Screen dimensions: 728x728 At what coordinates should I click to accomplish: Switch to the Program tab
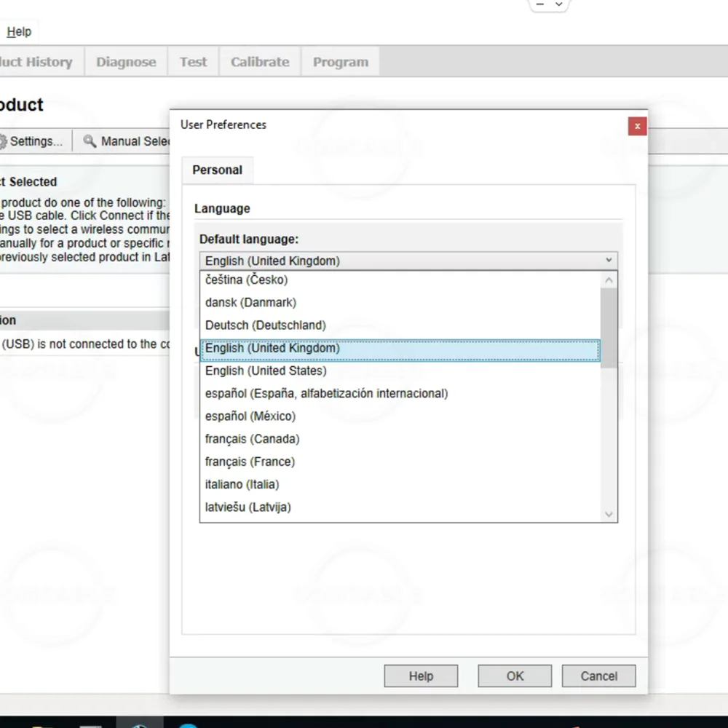340,62
